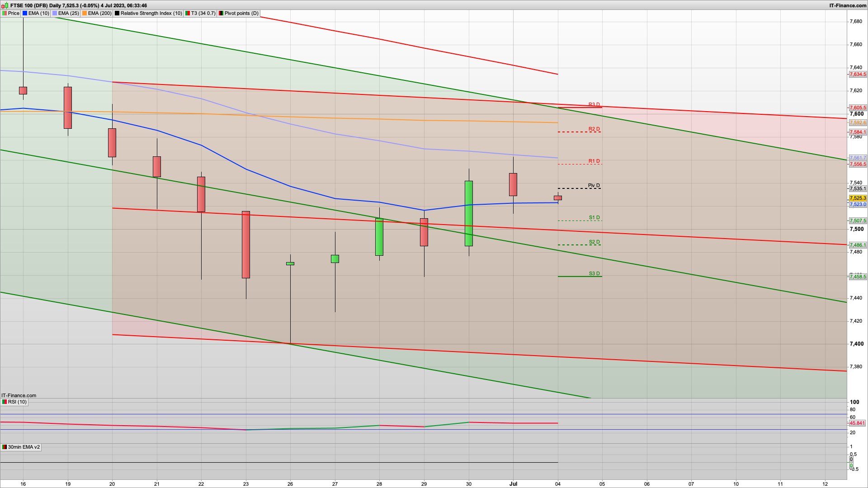Click the 30min EMA v2 panel icon
Viewport: 868px width, 488px height.
5,447
